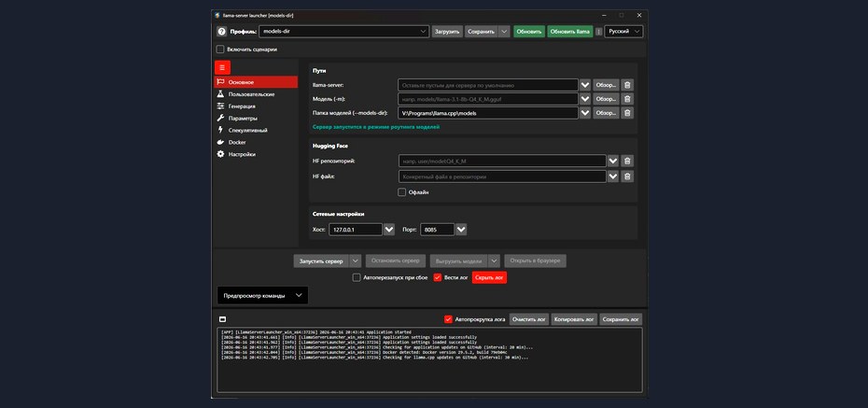
Task: Click the app icon in the title bar
Action: coord(217,15)
